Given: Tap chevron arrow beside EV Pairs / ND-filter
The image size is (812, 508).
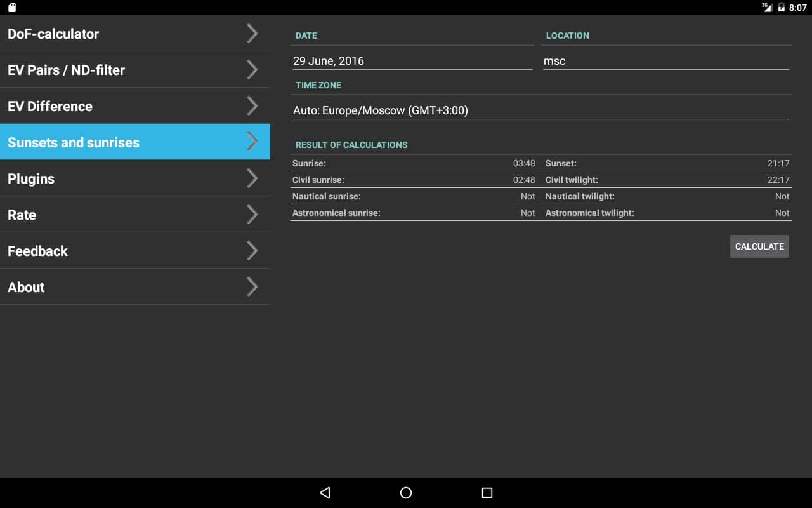Looking at the screenshot, I should (252, 70).
